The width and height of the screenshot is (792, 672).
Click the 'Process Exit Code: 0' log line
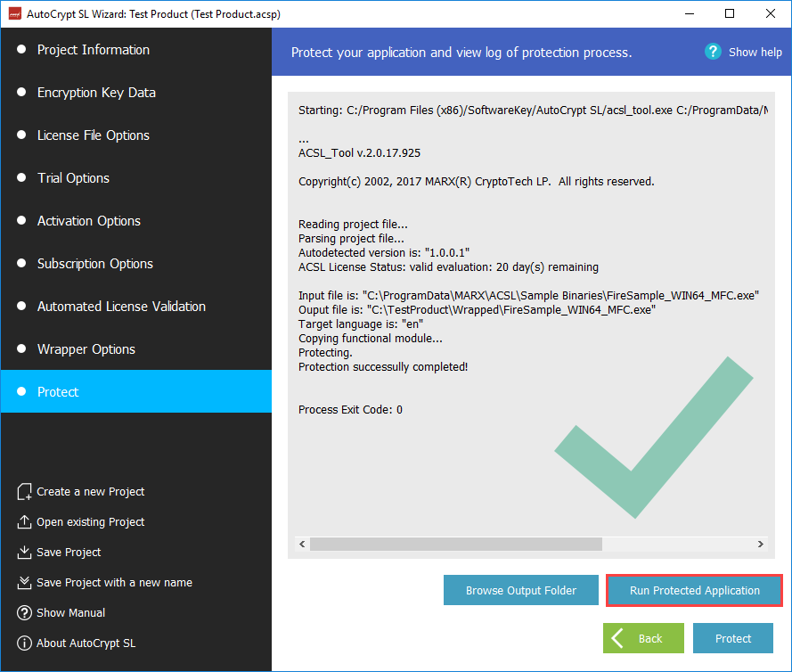(350, 410)
